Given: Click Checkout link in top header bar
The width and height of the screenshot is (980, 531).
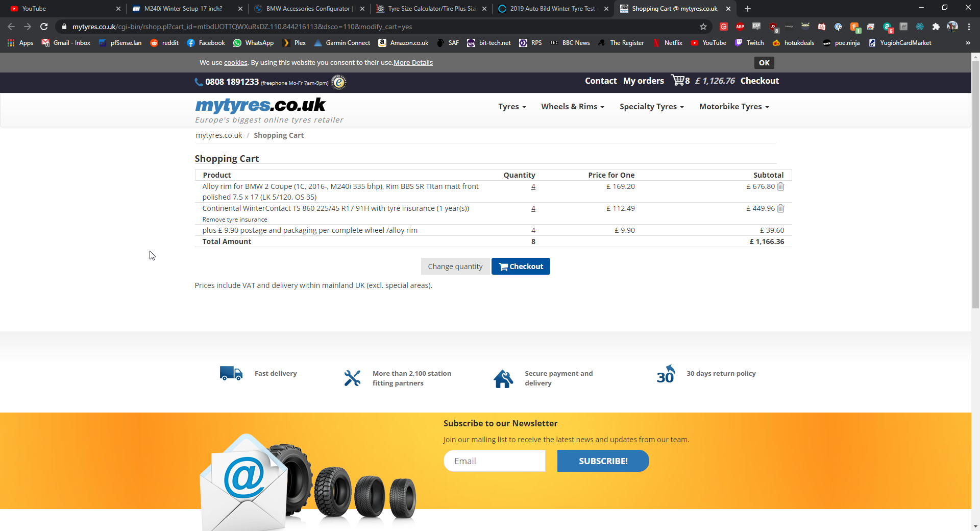Looking at the screenshot, I should click(x=759, y=81).
